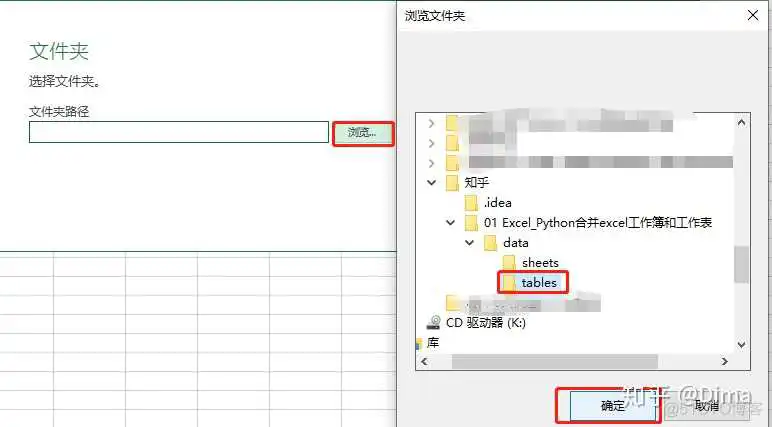Select the data folder
Viewport: 772px width, 427px height.
click(x=515, y=243)
